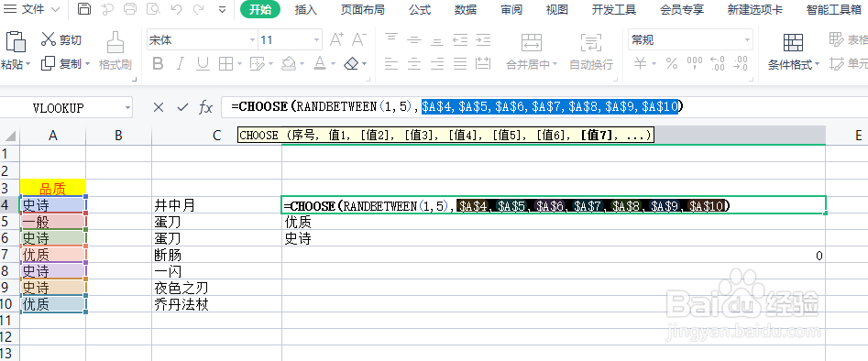Click the thousands separator icon

tap(695, 63)
